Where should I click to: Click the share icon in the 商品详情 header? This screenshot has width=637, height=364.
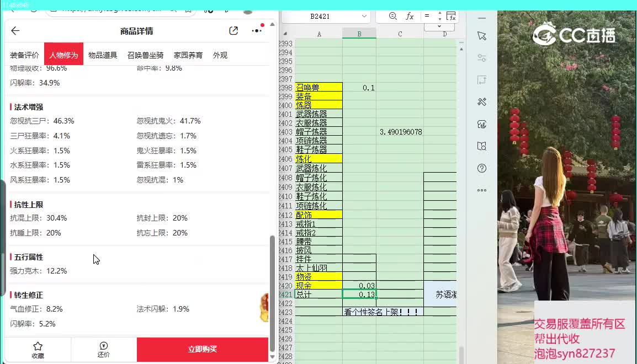233,31
